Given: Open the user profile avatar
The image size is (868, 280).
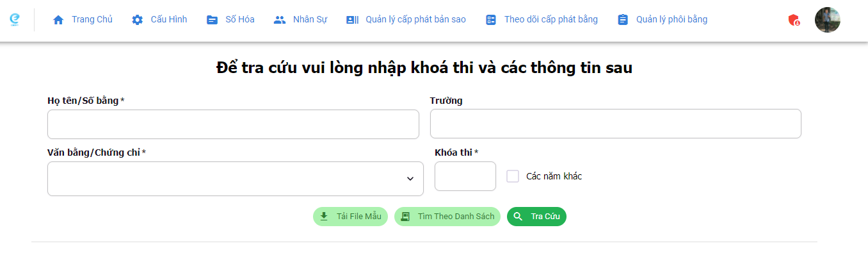Looking at the screenshot, I should [827, 20].
